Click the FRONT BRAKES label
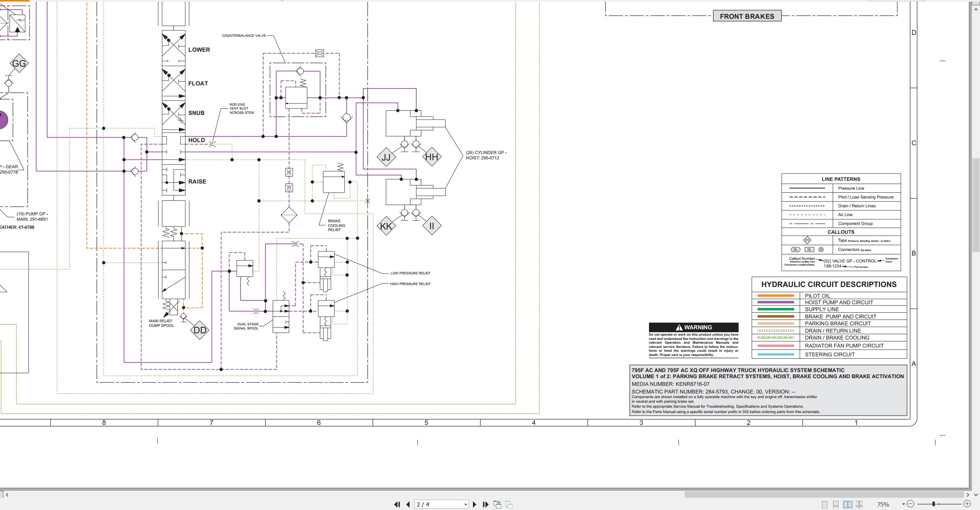 click(747, 16)
